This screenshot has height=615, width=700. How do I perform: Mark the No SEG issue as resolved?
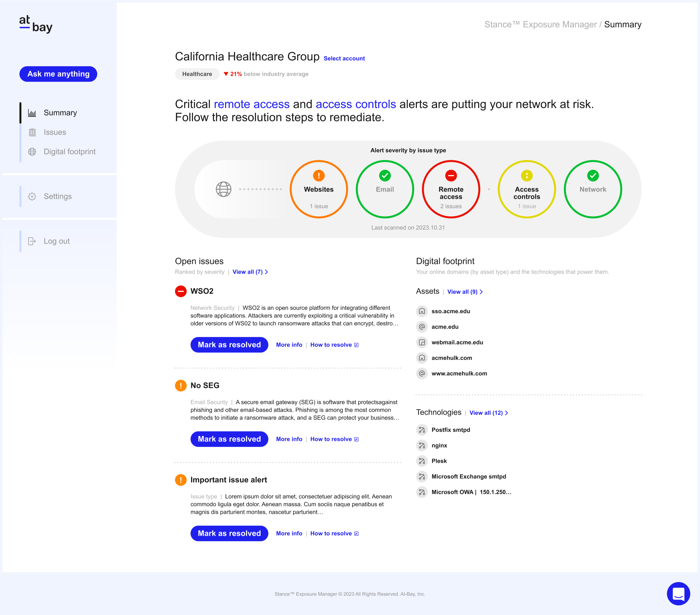click(229, 439)
